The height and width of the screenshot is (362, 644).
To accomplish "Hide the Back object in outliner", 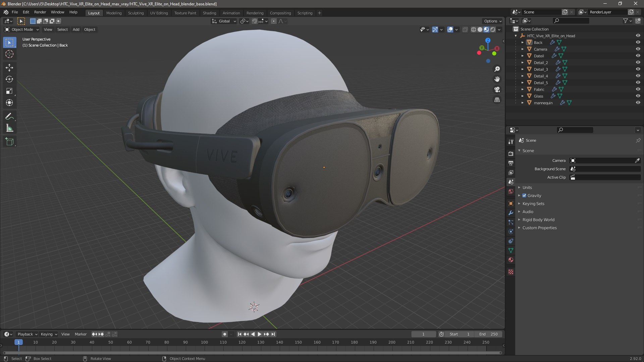I will tap(638, 42).
